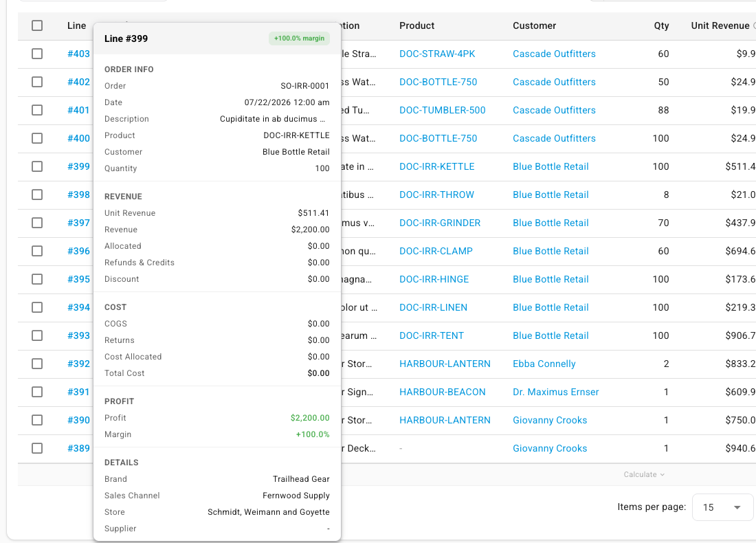
Task: Check the box for line #403
Action: (x=37, y=54)
